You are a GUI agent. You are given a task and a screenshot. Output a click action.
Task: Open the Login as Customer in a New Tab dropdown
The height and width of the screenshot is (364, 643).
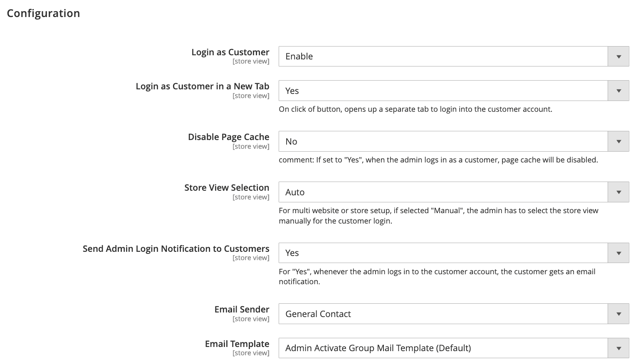453,91
